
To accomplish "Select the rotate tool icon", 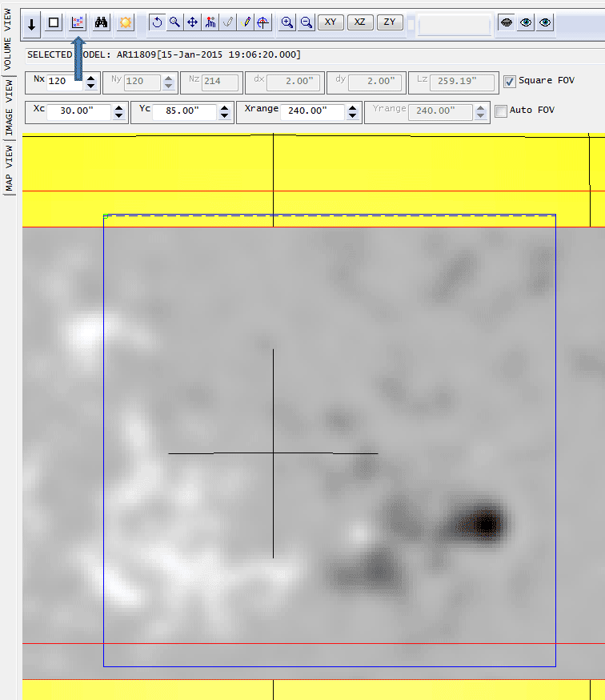I will point(157,22).
